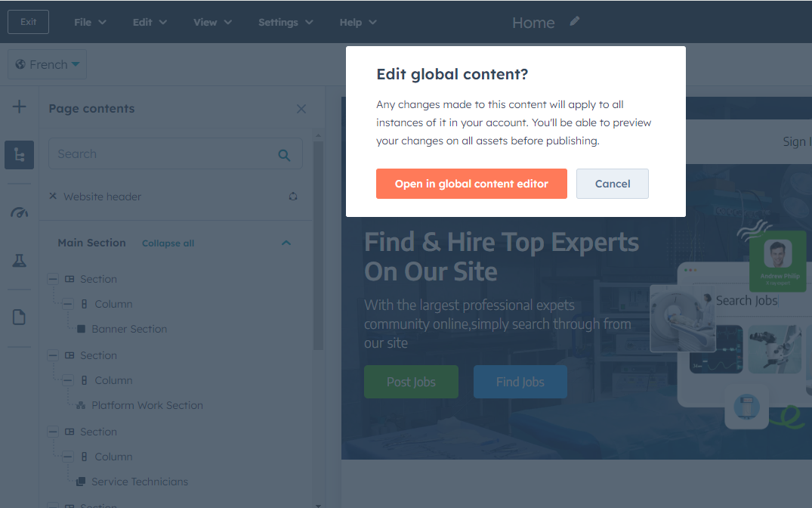
Task: Select the Service Technicians module
Action: (139, 481)
